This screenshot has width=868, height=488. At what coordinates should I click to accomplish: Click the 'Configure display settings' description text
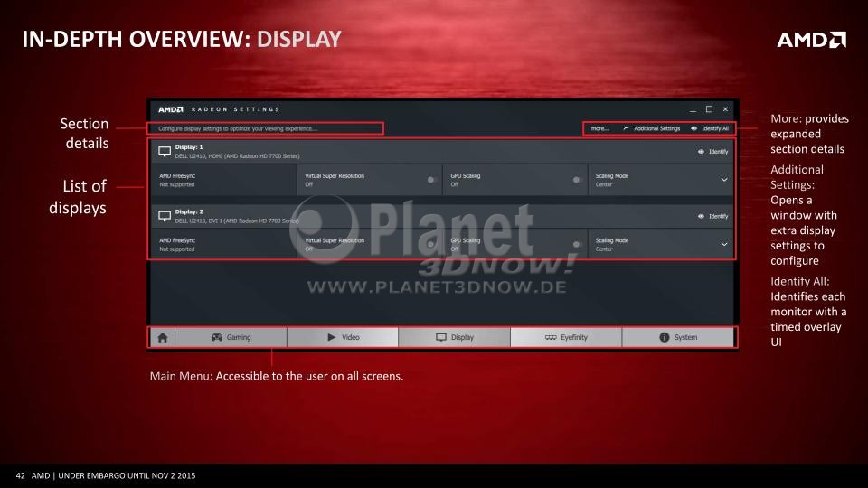(x=238, y=128)
